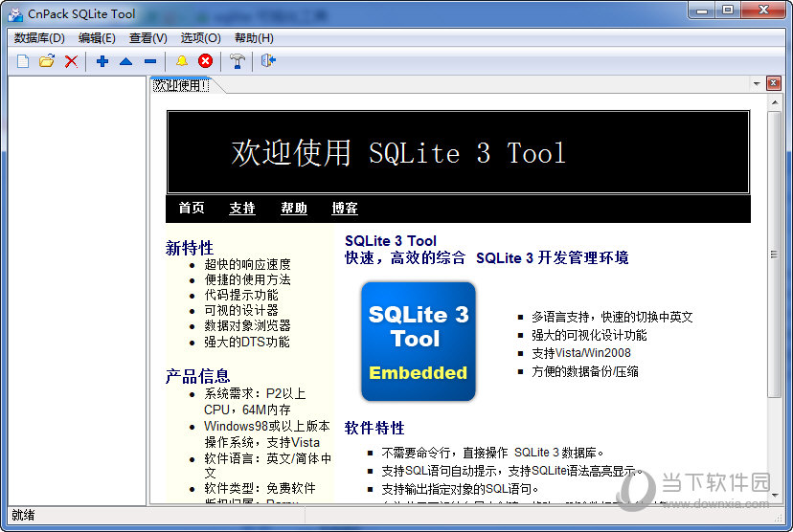Open the tab list dropdown arrow
The image size is (793, 532).
click(757, 83)
